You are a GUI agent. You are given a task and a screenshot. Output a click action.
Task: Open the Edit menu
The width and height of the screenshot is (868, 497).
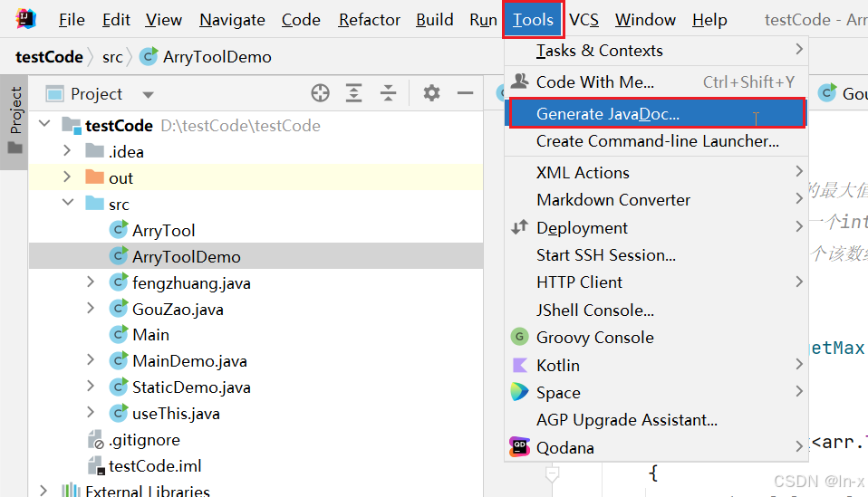pos(116,20)
